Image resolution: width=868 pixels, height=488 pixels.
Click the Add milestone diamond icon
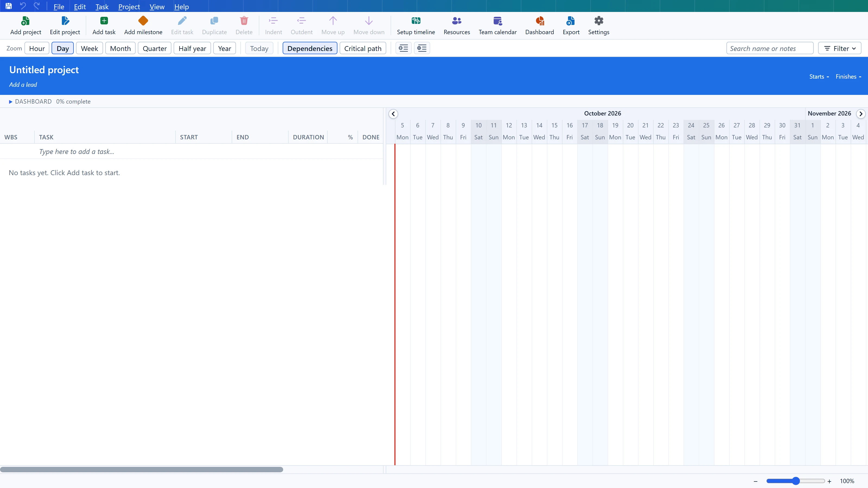pyautogui.click(x=143, y=21)
